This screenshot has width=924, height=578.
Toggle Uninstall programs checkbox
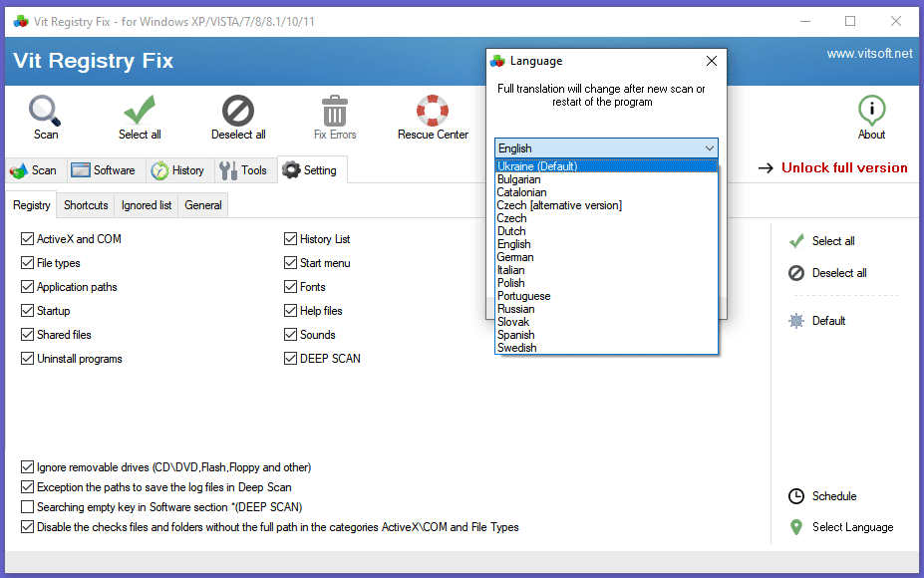coord(27,358)
